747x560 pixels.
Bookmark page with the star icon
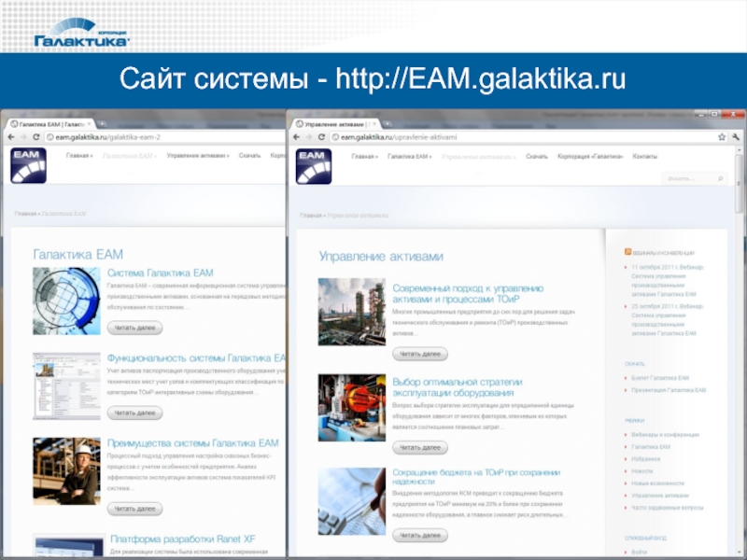(x=722, y=137)
